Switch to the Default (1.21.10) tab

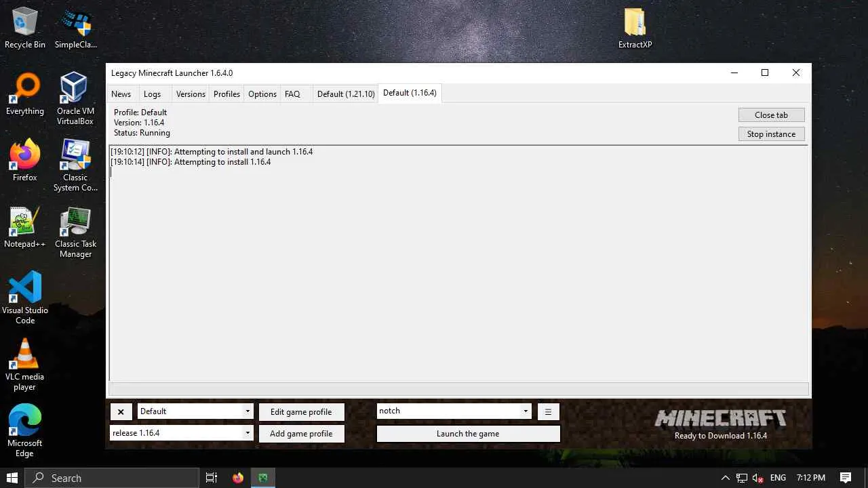coord(346,94)
